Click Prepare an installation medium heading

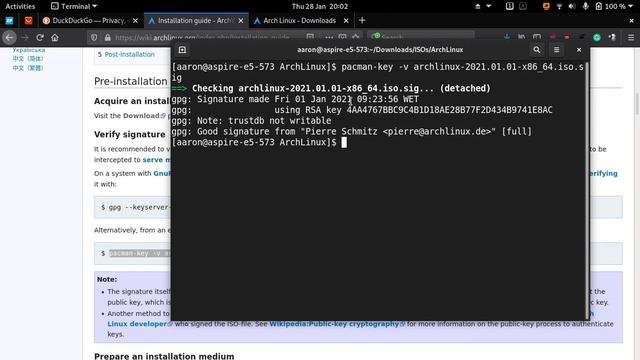click(164, 356)
